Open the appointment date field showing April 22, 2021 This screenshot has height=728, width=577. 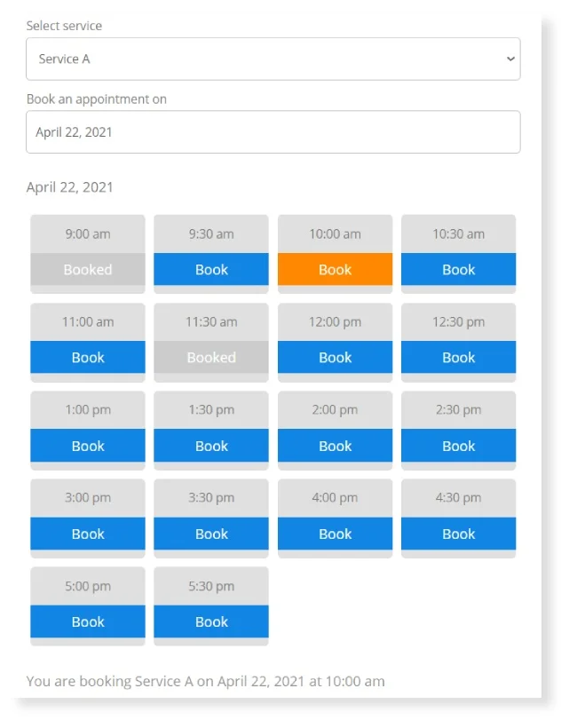[x=273, y=132]
